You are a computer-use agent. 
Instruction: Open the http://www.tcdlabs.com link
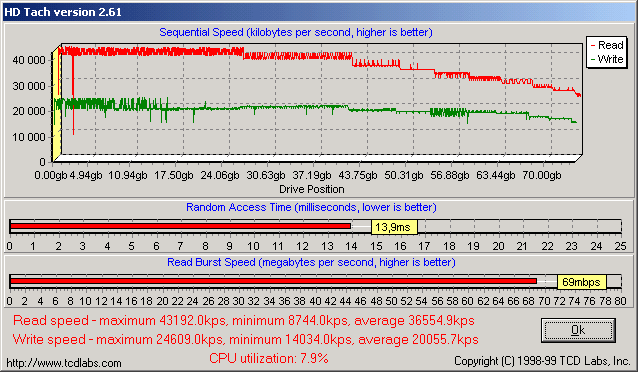point(64,363)
